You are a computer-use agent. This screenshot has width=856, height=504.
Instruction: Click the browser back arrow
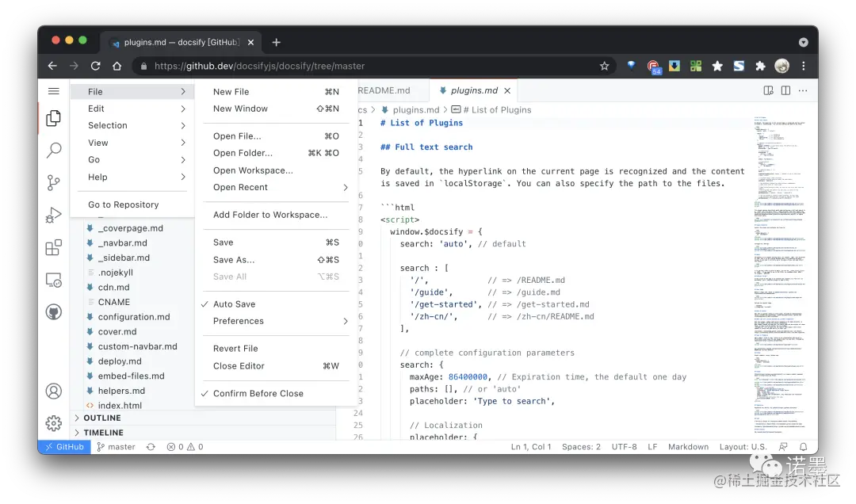click(52, 66)
